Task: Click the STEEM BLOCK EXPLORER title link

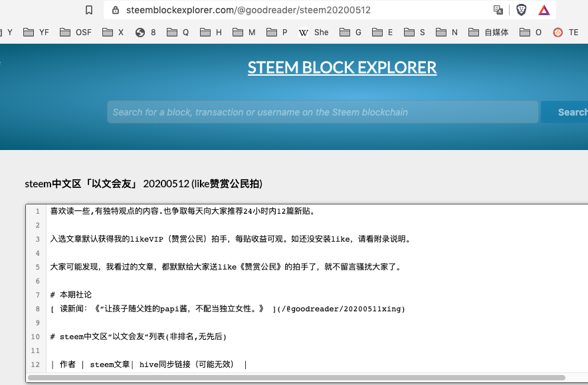Action: (342, 68)
